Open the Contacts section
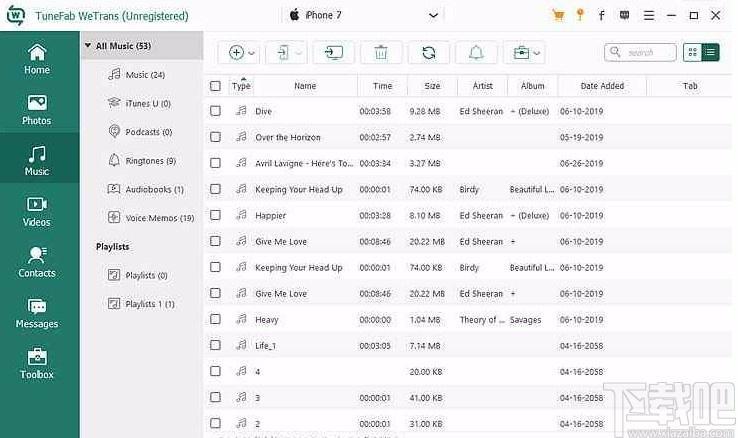The width and height of the screenshot is (738, 438). click(x=37, y=263)
